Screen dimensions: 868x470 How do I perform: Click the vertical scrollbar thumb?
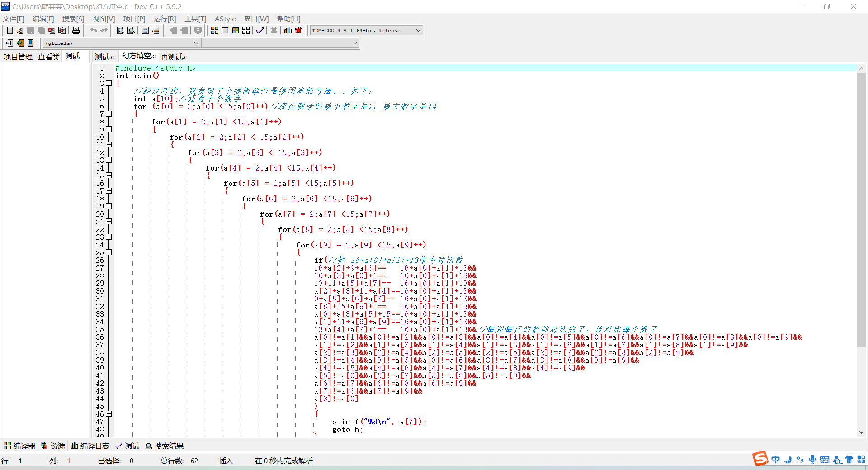point(861,210)
